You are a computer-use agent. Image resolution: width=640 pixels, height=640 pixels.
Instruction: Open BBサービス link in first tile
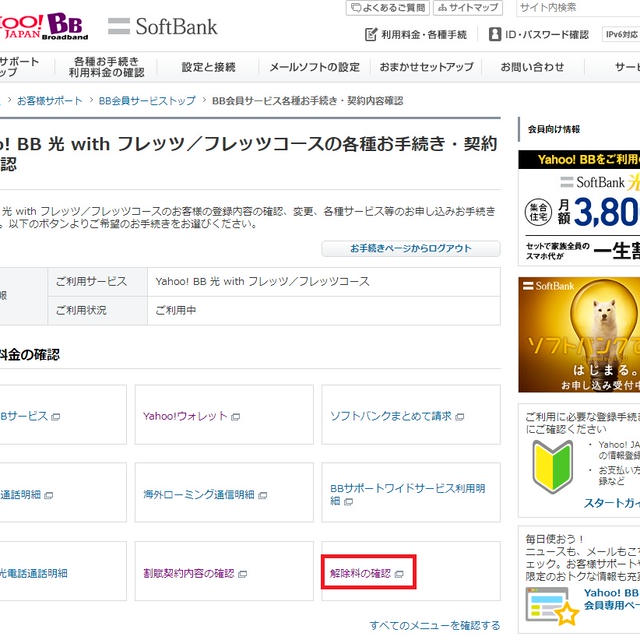pyautogui.click(x=24, y=416)
